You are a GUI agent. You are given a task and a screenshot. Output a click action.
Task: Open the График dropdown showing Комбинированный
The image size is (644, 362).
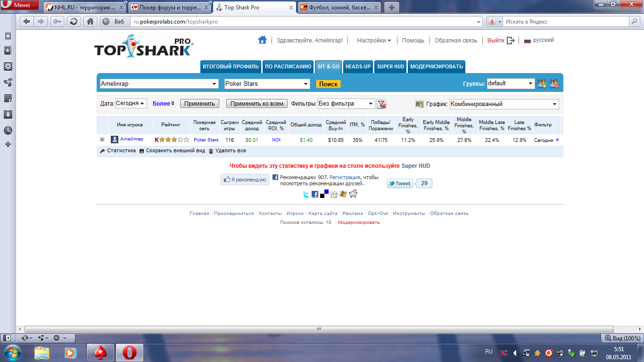[504, 104]
